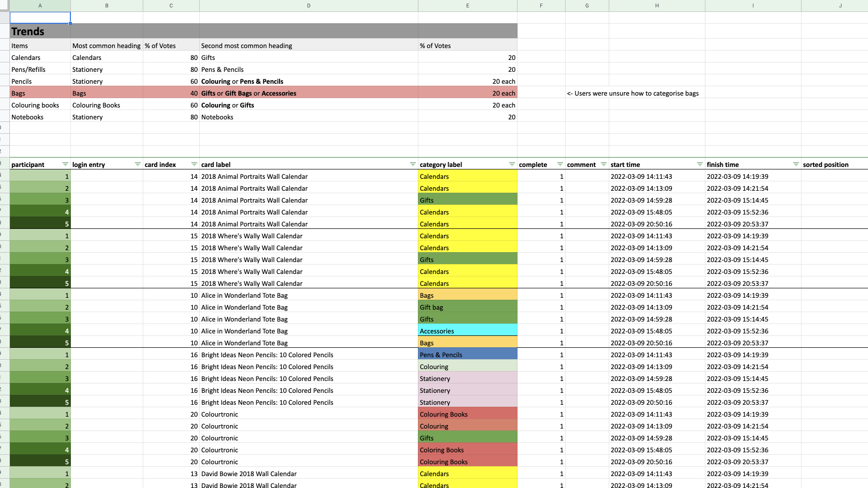The height and width of the screenshot is (488, 868).
Task: Select start time '2022-03-09 14:11:43' in first data row
Action: (x=657, y=176)
